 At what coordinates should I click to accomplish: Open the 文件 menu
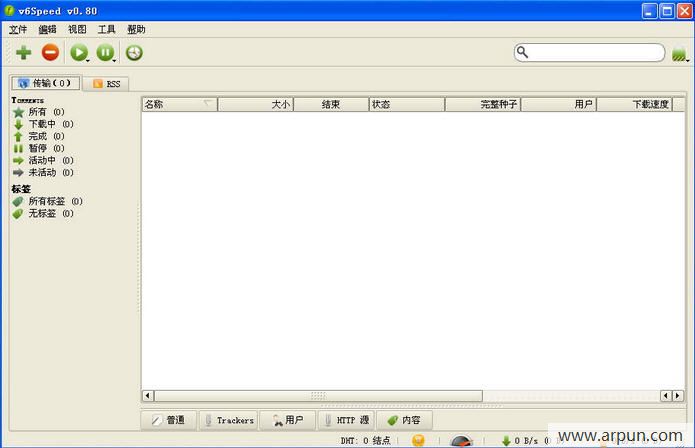[x=18, y=30]
